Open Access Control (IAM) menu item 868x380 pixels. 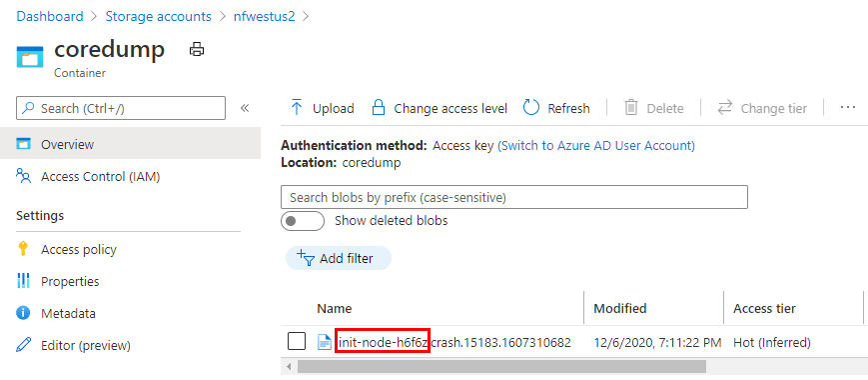point(88,177)
